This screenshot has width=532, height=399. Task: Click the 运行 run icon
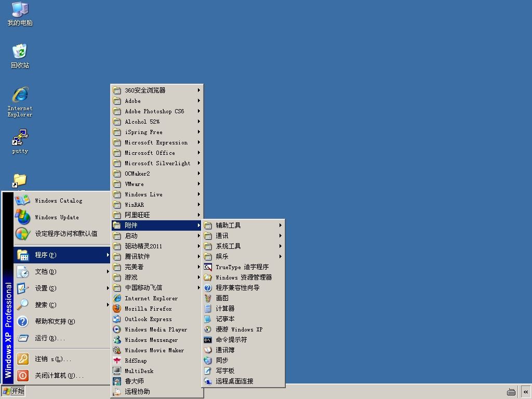pyautogui.click(x=22, y=338)
